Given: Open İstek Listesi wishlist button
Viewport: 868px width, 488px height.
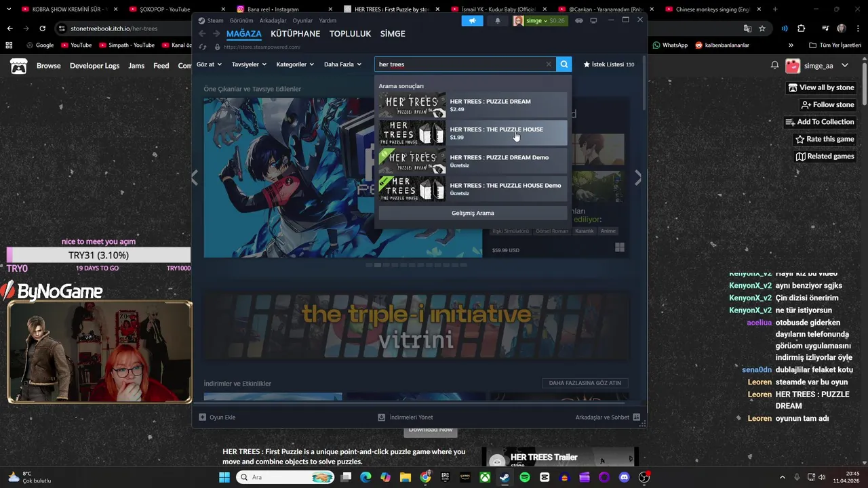Looking at the screenshot, I should pos(609,64).
